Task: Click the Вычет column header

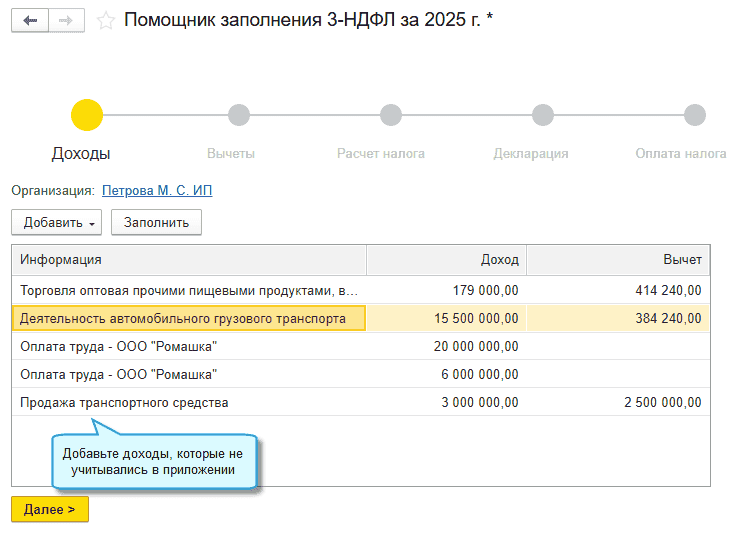Action: tap(618, 260)
